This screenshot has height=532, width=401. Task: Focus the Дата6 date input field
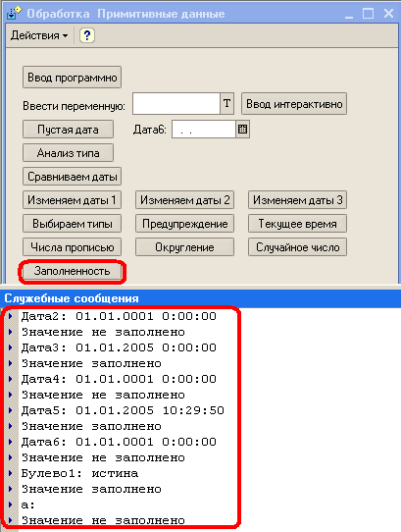(x=204, y=130)
